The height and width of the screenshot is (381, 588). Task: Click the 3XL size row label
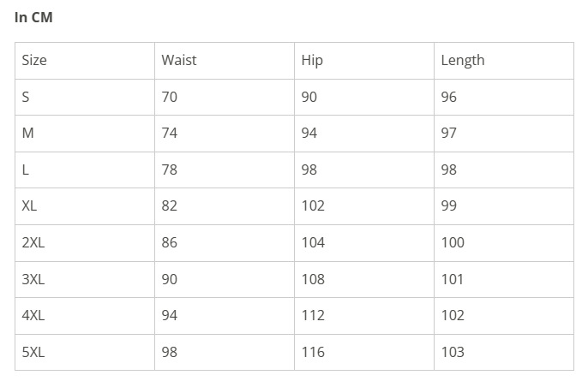click(33, 279)
